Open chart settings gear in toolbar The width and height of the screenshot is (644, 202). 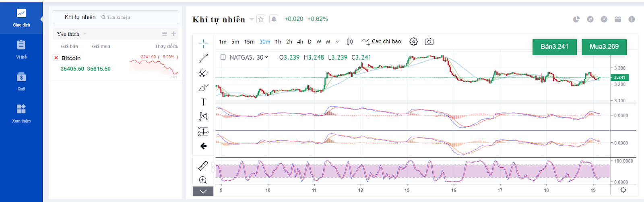pyautogui.click(x=413, y=41)
